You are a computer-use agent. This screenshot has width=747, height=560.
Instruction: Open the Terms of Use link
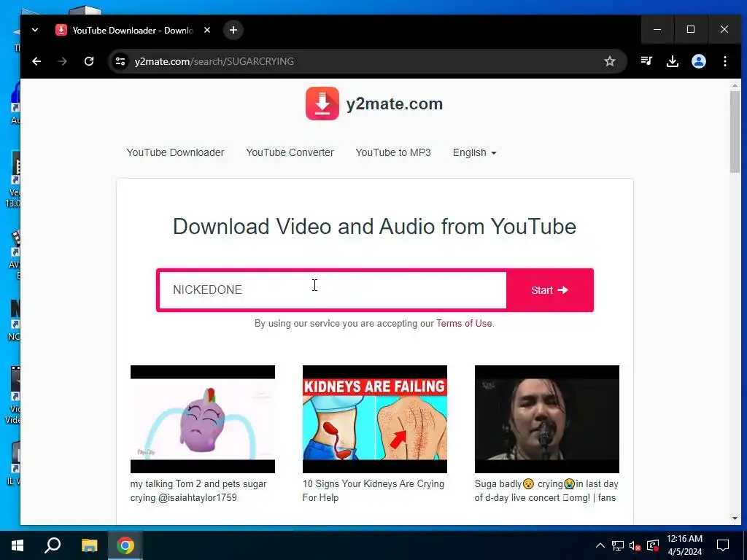point(464,323)
